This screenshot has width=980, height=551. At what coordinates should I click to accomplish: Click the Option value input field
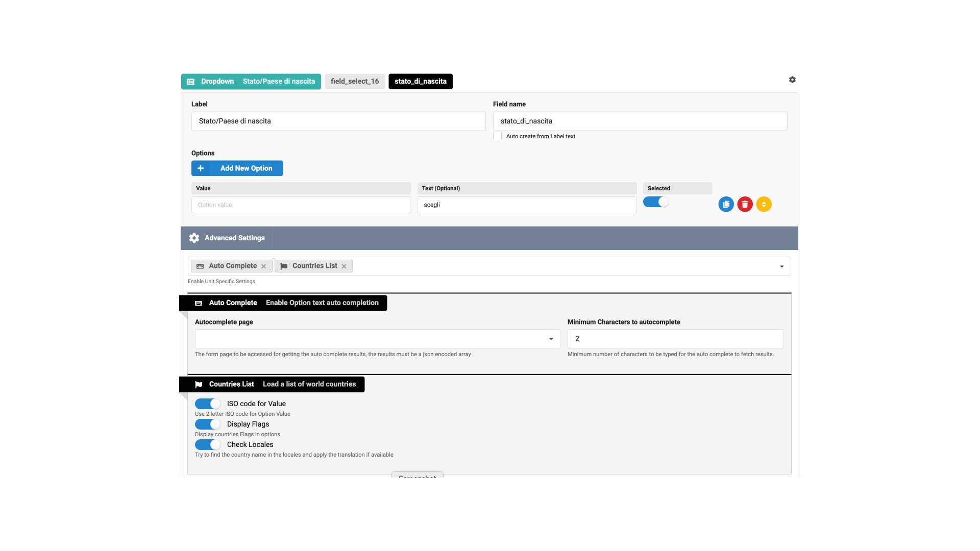pyautogui.click(x=301, y=205)
